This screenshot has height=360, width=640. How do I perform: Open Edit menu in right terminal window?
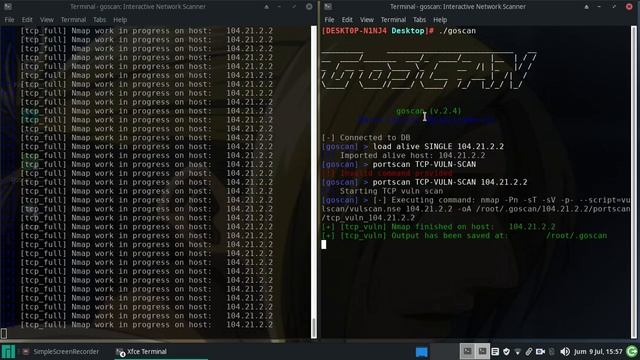tap(347, 20)
